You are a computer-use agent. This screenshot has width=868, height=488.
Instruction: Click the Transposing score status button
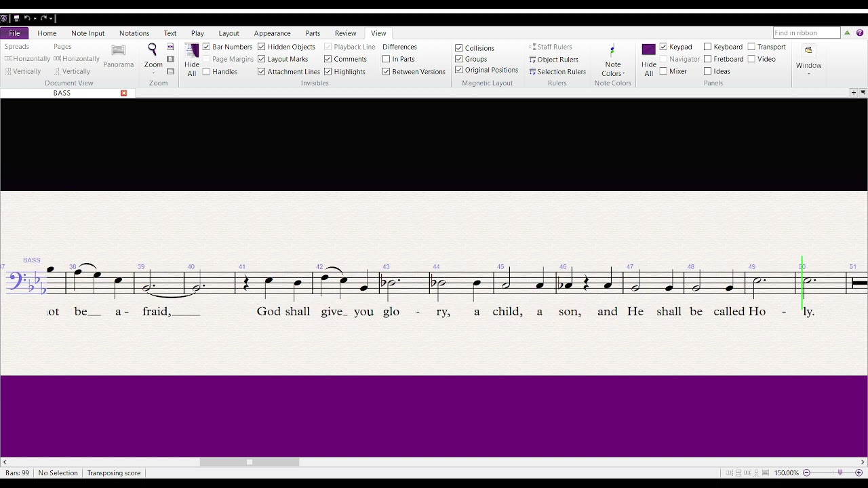(x=114, y=472)
